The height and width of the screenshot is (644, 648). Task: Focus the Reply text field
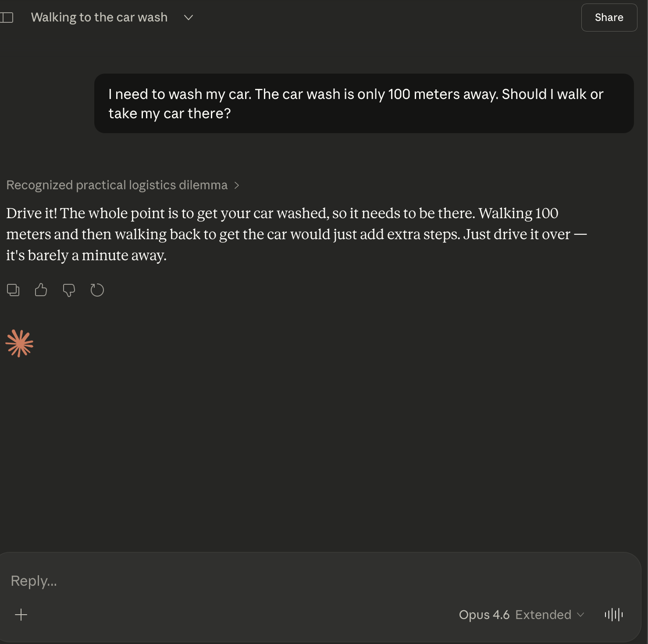[x=307, y=581]
